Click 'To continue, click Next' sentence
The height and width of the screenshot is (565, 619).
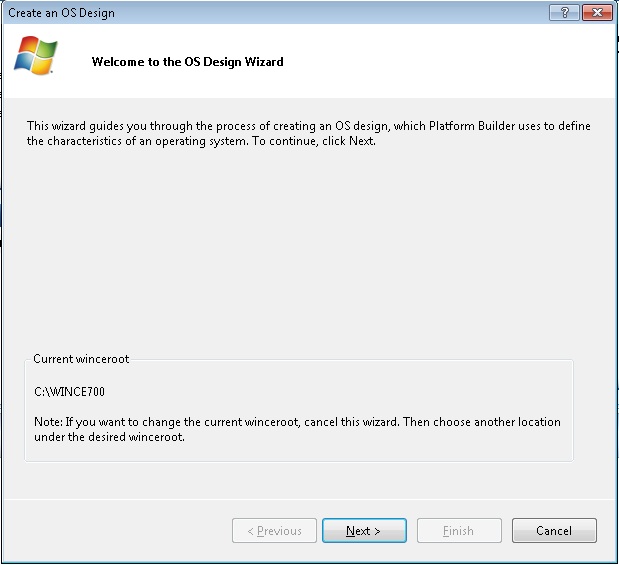tap(314, 141)
